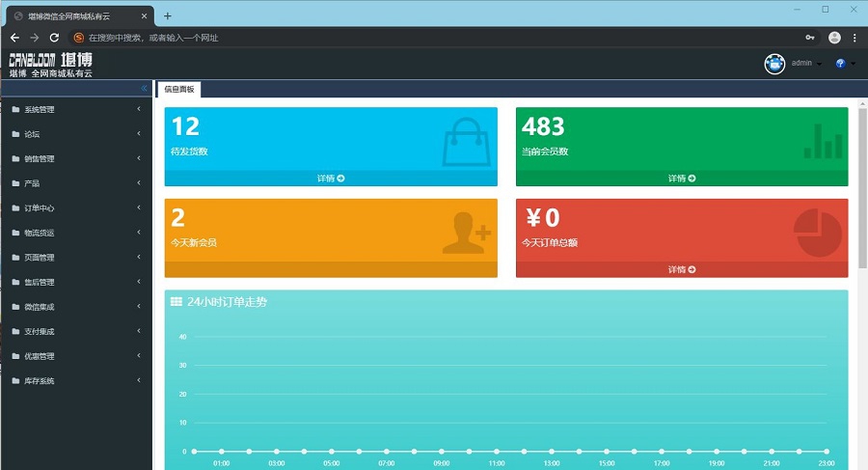Click 详情 link on 今天订单总额 card
The image size is (868, 470).
point(682,270)
